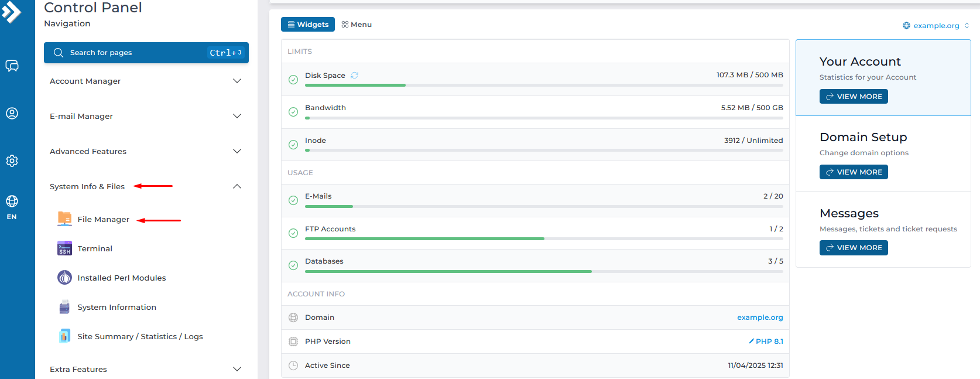Edit PHP version via PHP 8.1 link
This screenshot has height=379, width=980.
click(x=766, y=342)
